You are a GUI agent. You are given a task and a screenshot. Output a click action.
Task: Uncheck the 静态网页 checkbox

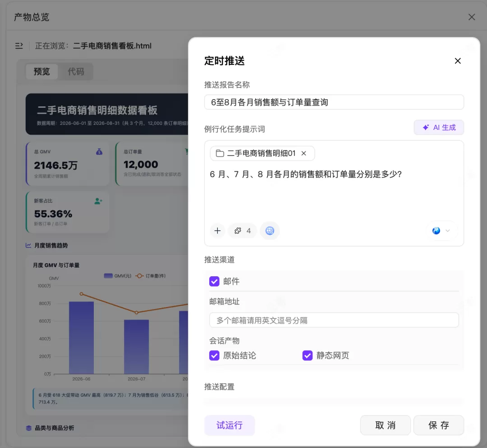pyautogui.click(x=308, y=356)
